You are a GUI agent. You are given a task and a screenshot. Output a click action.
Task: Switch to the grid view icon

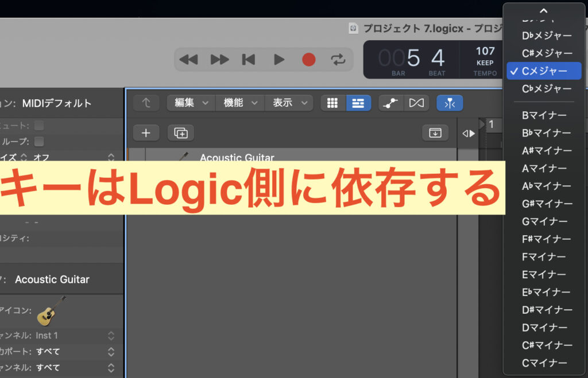point(332,103)
